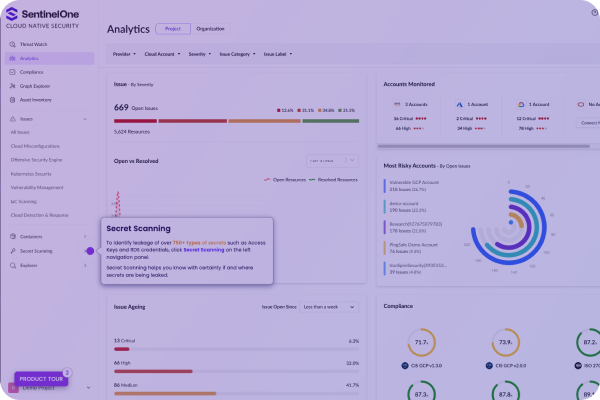Click the Compliance sidebar icon
This screenshot has width=600, height=400.
pos(13,72)
